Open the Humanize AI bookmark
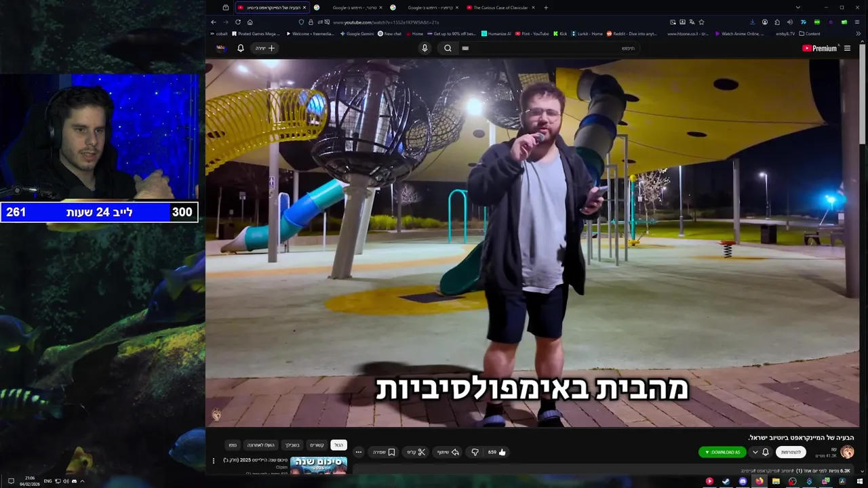The image size is (868, 488). click(496, 33)
